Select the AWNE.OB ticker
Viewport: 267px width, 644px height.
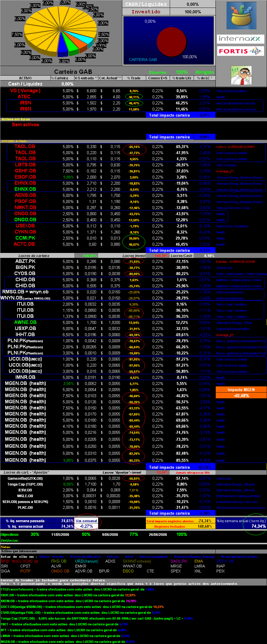[25, 322]
